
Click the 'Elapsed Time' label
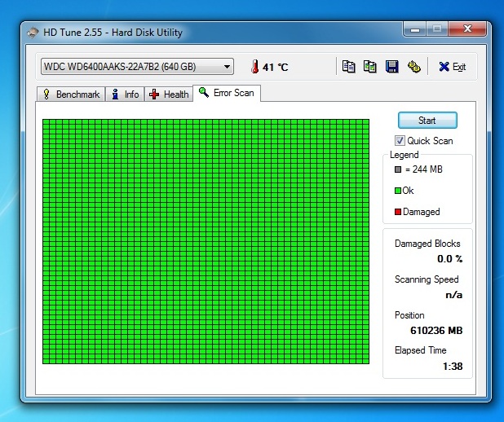click(x=421, y=350)
